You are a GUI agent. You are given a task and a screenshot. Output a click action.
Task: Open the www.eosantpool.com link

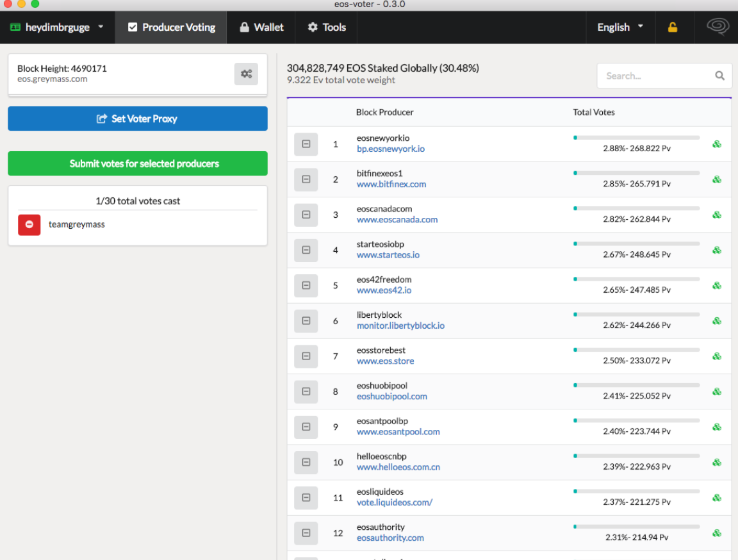click(x=398, y=432)
